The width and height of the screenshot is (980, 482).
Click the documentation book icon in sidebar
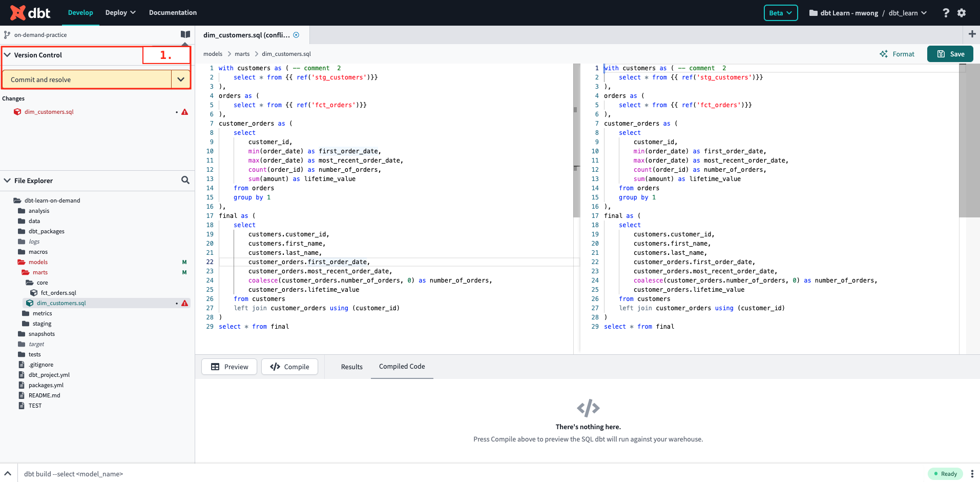pyautogui.click(x=185, y=34)
